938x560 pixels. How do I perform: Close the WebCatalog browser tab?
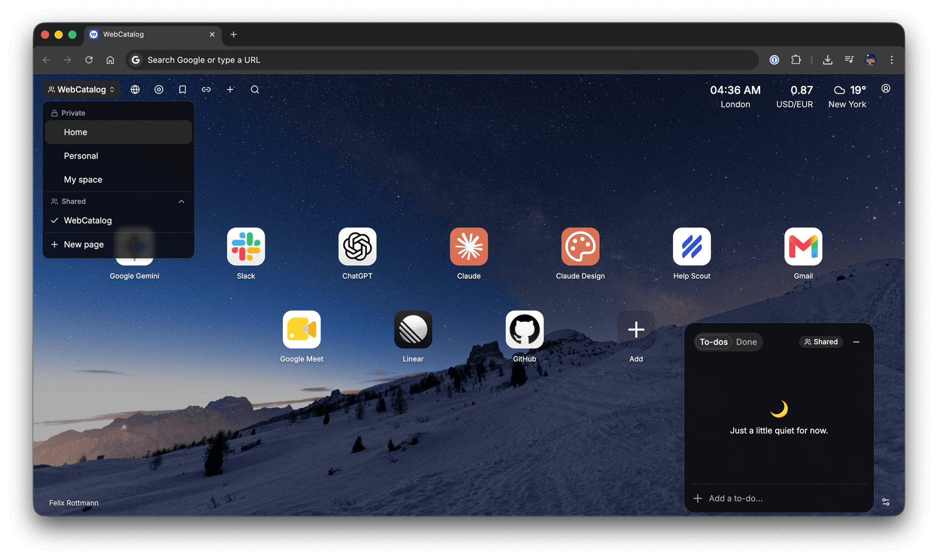[x=212, y=34]
